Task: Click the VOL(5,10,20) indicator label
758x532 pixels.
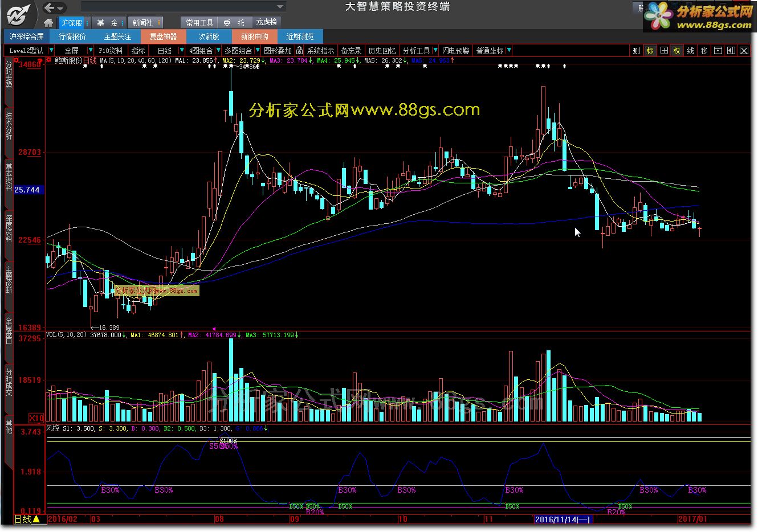Action: (66, 335)
